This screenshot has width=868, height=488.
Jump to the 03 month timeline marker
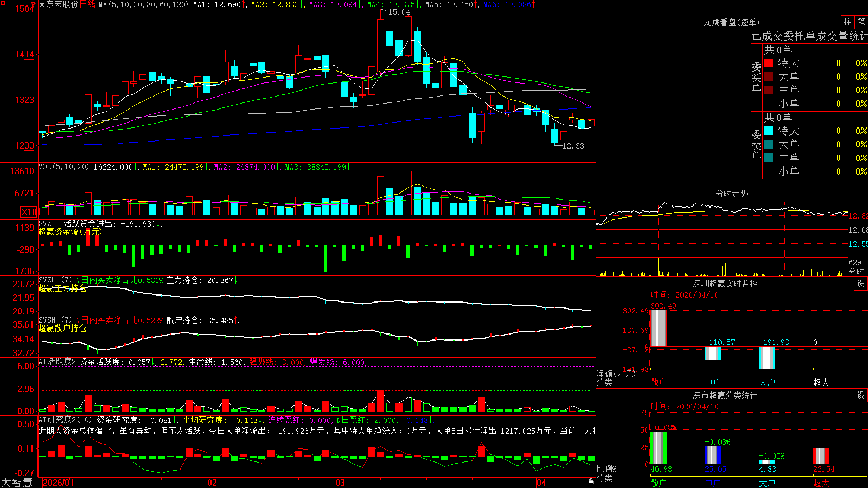pos(340,483)
